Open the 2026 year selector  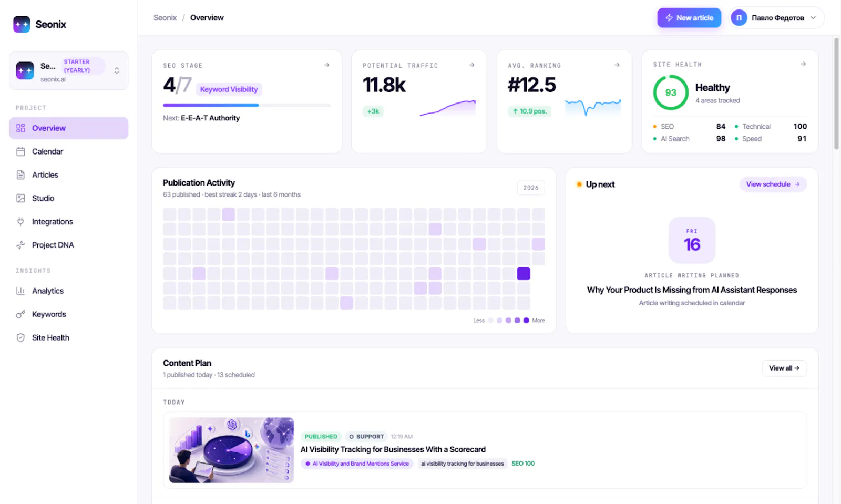coord(531,188)
